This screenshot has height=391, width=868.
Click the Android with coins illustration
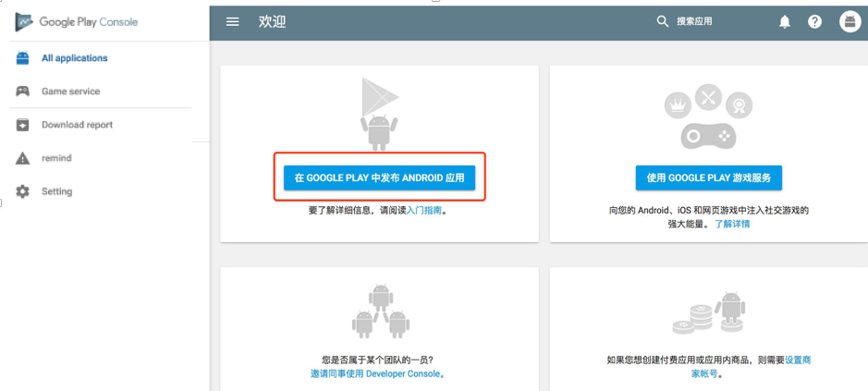point(709,313)
